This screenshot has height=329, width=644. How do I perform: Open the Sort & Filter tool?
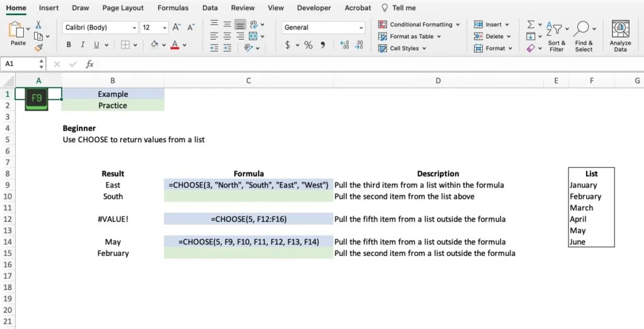click(x=557, y=37)
